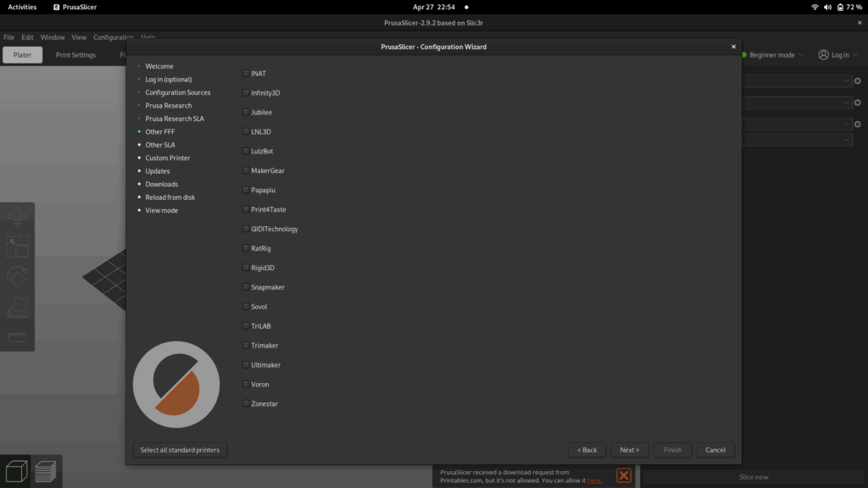Image resolution: width=868 pixels, height=488 pixels.
Task: Go back to the previous wizard page
Action: pos(587,450)
